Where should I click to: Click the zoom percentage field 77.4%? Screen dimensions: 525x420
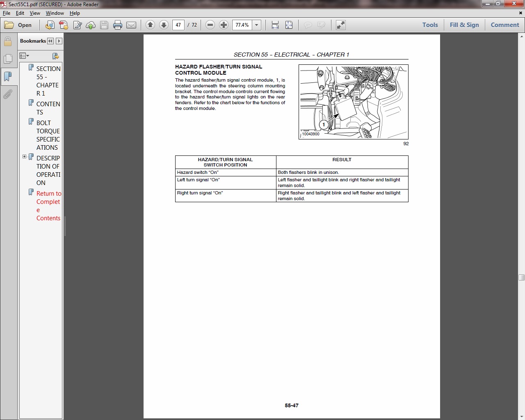pos(242,25)
